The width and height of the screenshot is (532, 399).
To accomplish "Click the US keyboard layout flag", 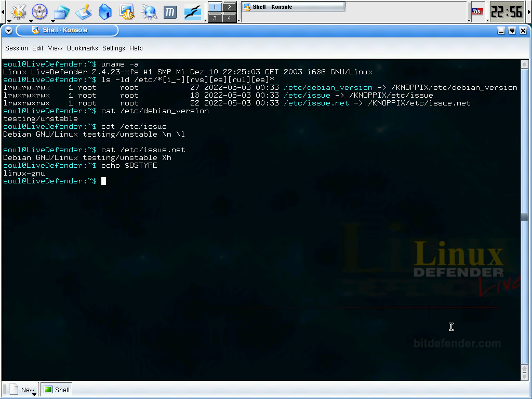I will pos(477,12).
